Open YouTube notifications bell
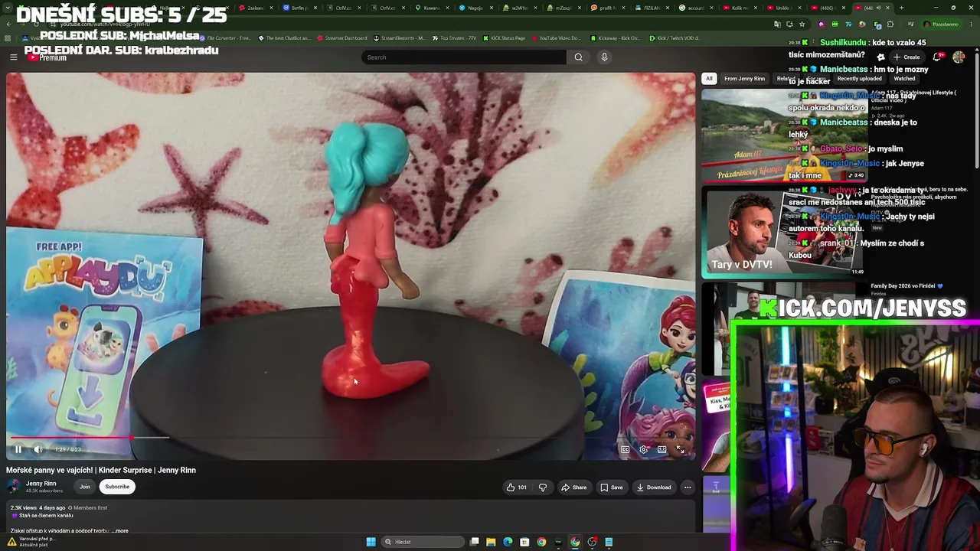The width and height of the screenshot is (980, 551). [x=938, y=57]
